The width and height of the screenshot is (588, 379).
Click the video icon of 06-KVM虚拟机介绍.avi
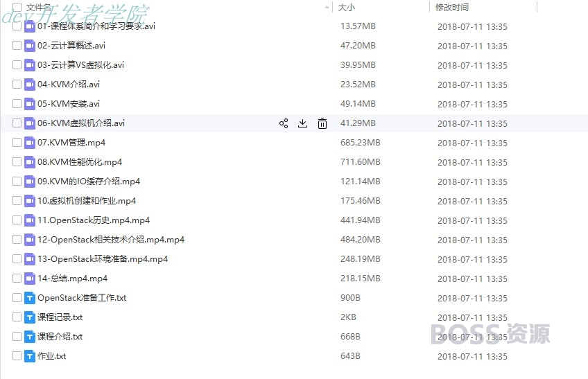[30, 123]
